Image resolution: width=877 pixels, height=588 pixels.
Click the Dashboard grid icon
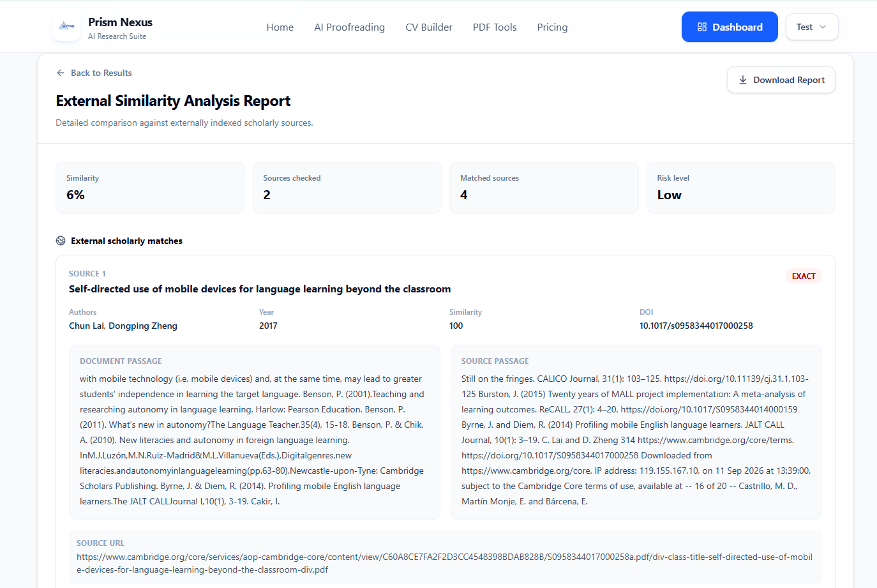click(x=702, y=27)
